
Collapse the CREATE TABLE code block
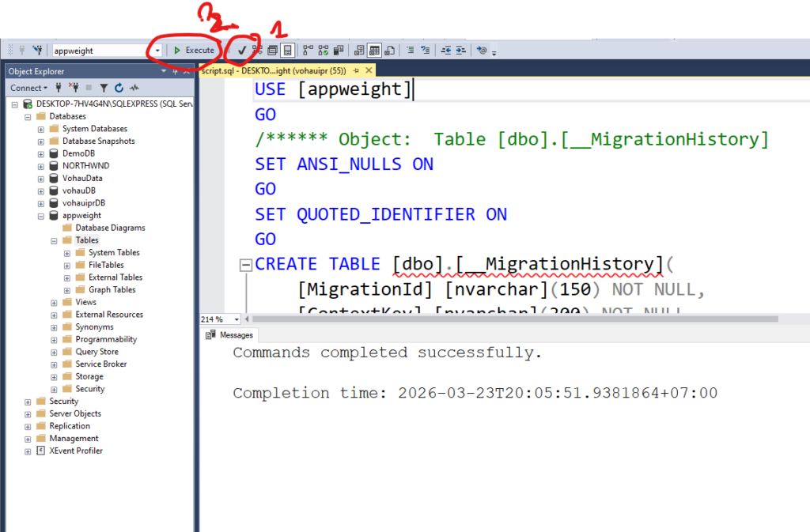pyautogui.click(x=245, y=265)
